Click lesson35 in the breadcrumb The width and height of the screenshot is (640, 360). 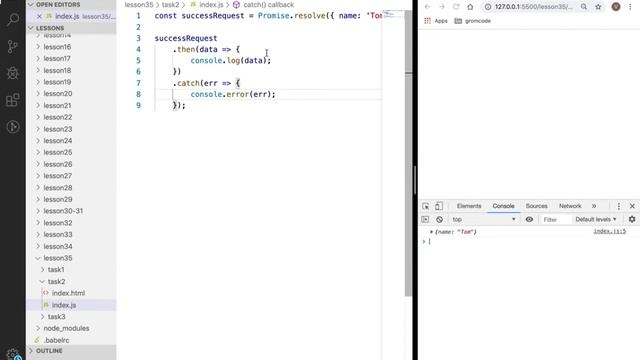pyautogui.click(x=139, y=5)
